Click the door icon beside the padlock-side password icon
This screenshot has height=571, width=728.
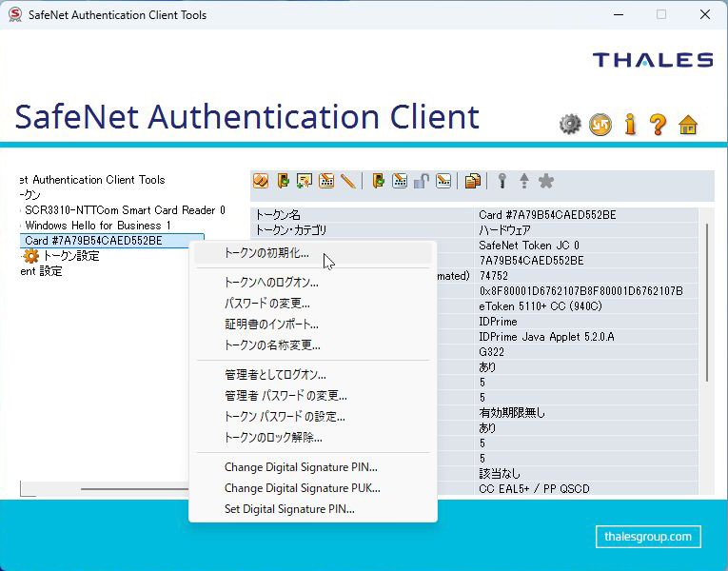[x=379, y=181]
